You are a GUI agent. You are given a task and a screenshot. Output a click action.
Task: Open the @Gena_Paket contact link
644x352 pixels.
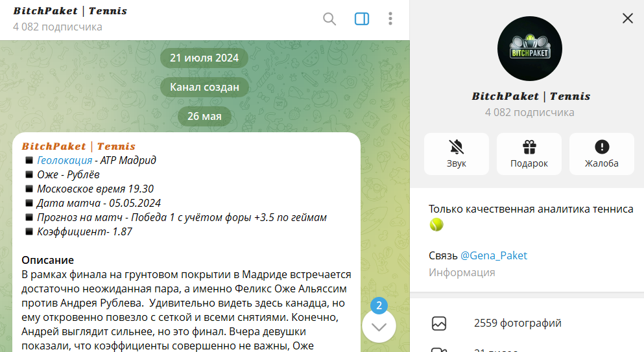tap(494, 255)
